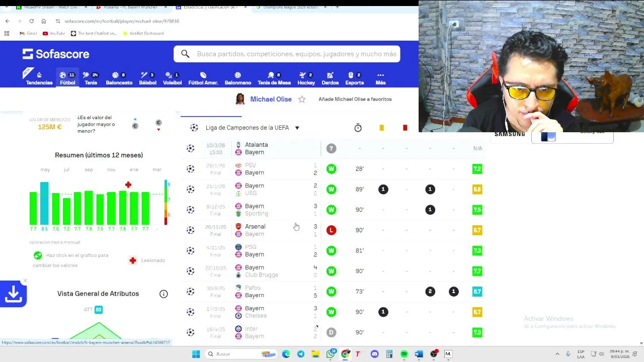Click the ATT 83 attribute badge
Viewport: 644px width, 362px height.
click(x=98, y=310)
